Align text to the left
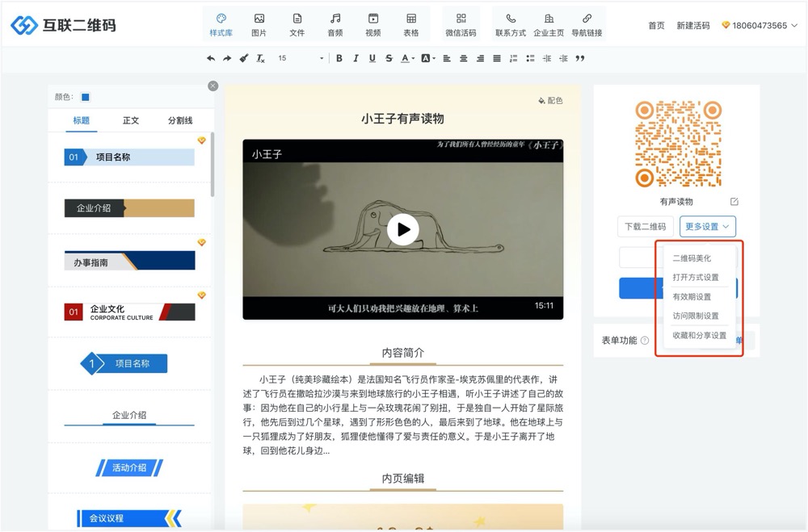Screen dimensions: 808x532 tap(447, 58)
